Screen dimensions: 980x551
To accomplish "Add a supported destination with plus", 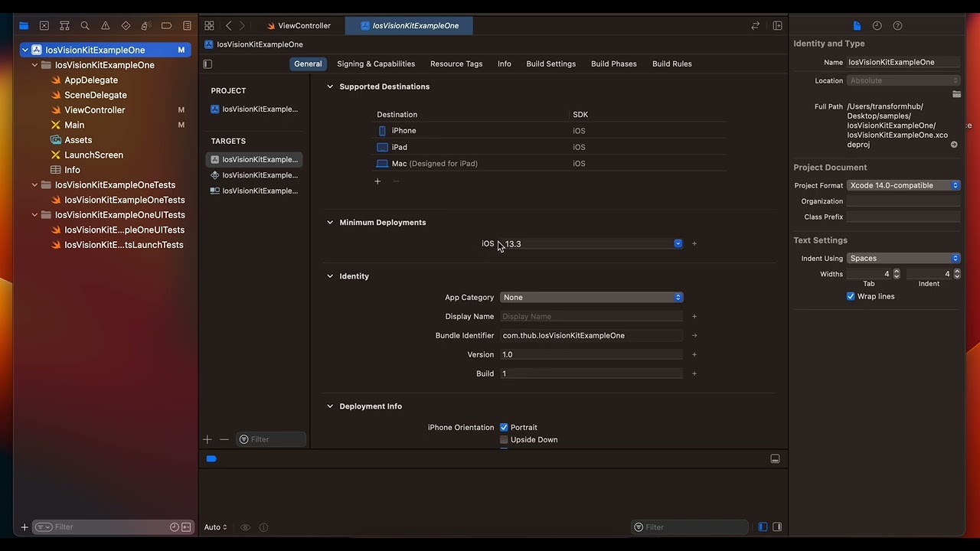I will click(377, 181).
